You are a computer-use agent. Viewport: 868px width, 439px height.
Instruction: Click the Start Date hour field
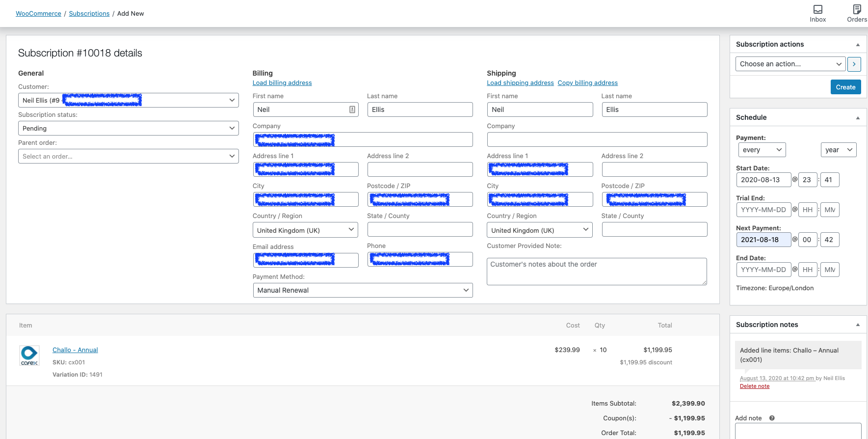pyautogui.click(x=808, y=180)
